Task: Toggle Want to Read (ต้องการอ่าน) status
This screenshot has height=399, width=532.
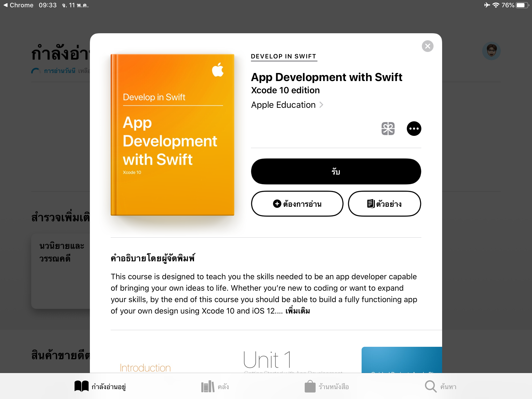Action: [x=297, y=204]
